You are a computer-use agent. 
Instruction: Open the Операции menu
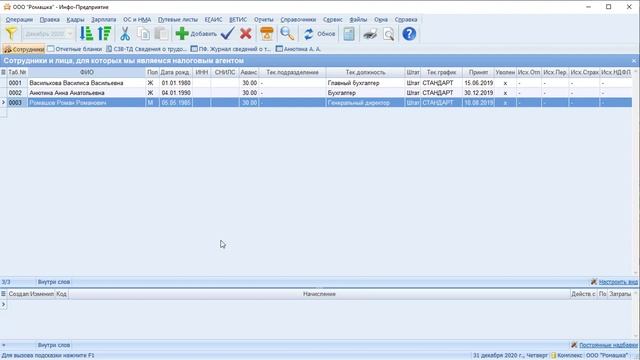[x=19, y=20]
